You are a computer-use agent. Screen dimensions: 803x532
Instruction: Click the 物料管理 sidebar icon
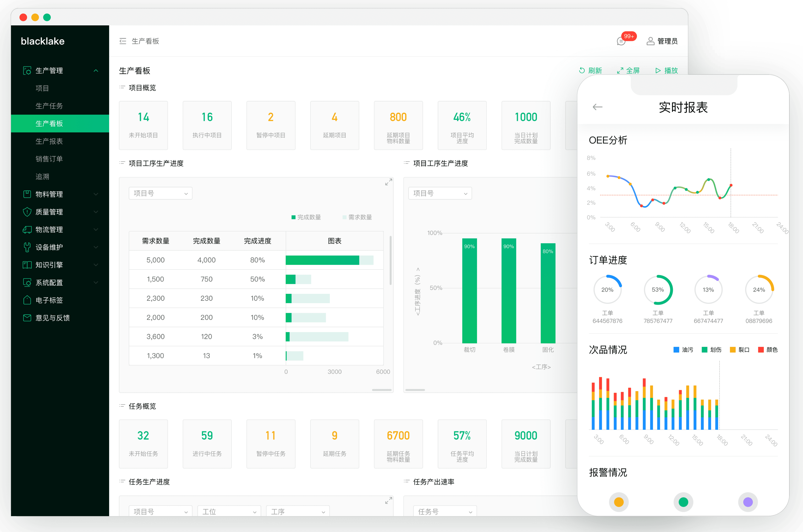pos(27,194)
